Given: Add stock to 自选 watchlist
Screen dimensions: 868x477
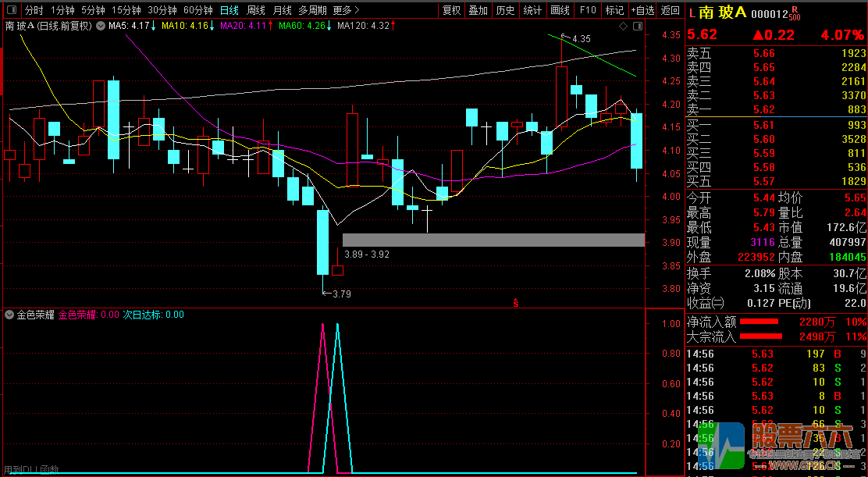Looking at the screenshot, I should (x=642, y=11).
